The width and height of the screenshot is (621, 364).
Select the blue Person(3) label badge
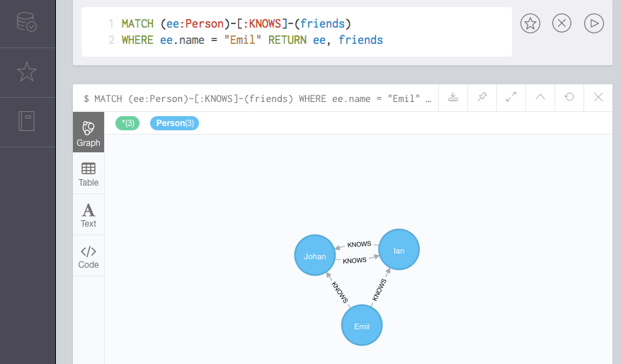(174, 123)
